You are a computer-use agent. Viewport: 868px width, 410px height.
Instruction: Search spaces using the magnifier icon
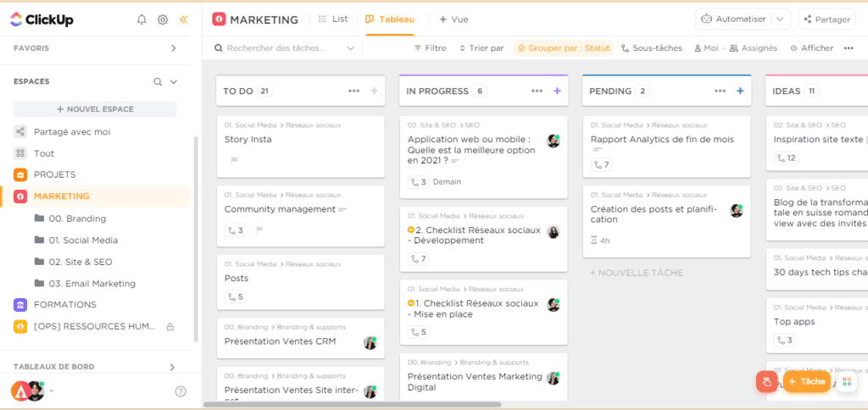[x=157, y=82]
